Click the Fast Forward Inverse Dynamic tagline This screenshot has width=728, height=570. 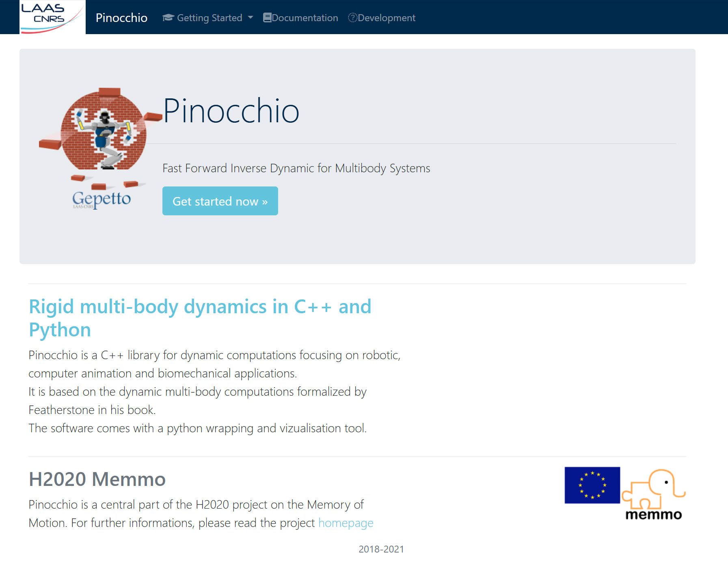tap(296, 168)
